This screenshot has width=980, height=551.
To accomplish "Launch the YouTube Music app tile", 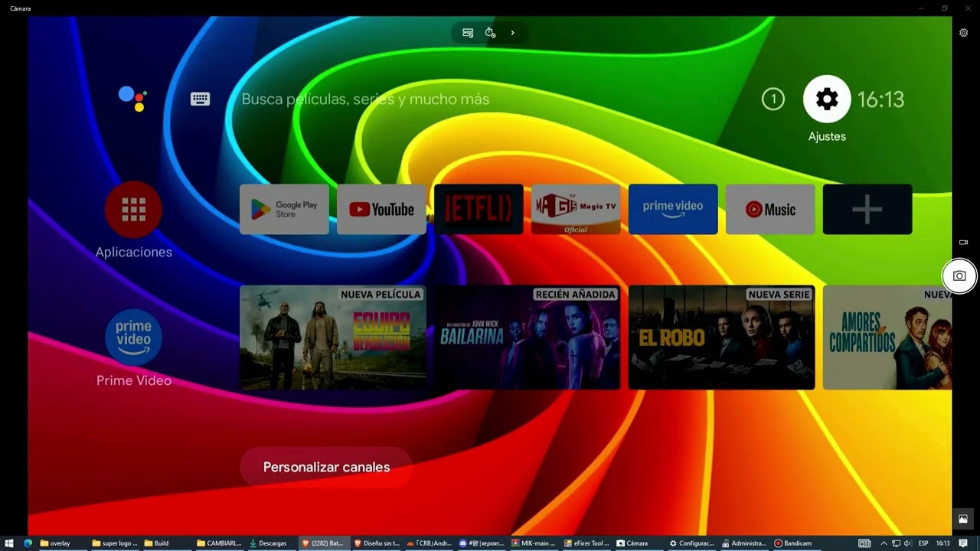I will pos(770,209).
